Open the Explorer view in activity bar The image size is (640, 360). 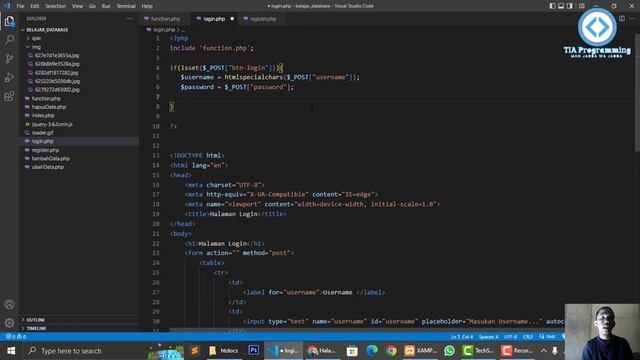tap(9, 21)
